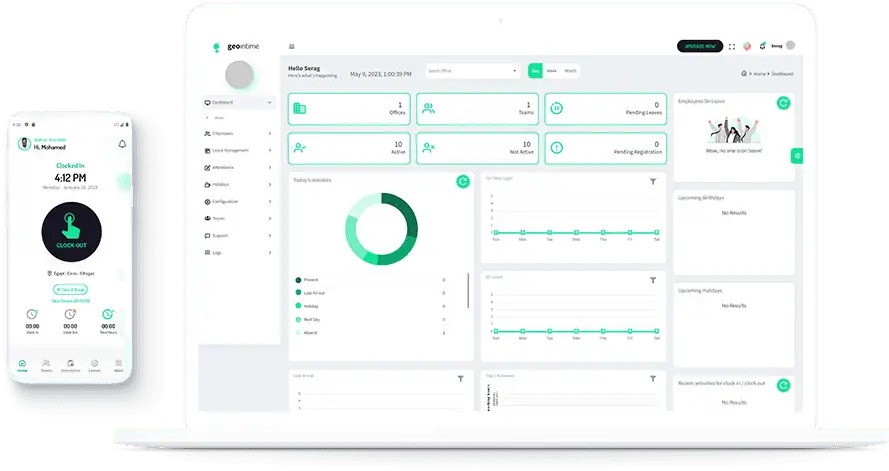This screenshot has width=889, height=471.
Task: Tap the Leaves tab on phone
Action: pyautogui.click(x=94, y=366)
